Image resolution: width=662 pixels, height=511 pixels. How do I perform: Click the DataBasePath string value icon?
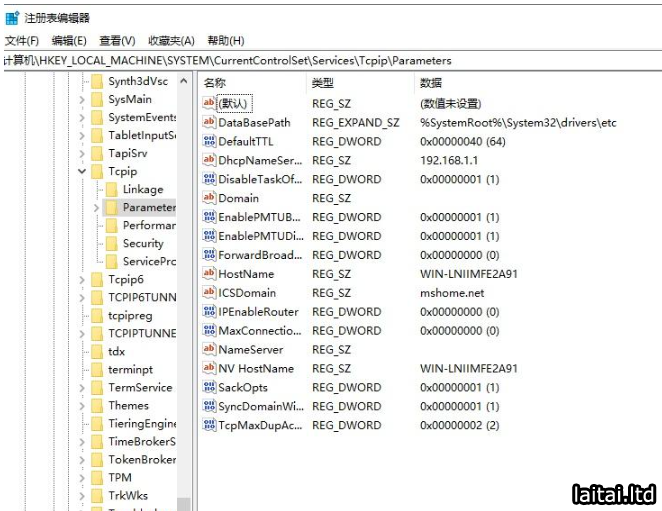point(209,122)
